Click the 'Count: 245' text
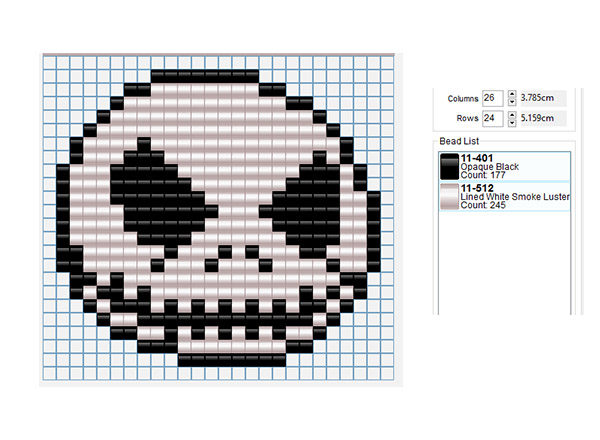The width and height of the screenshot is (600, 440). click(483, 205)
